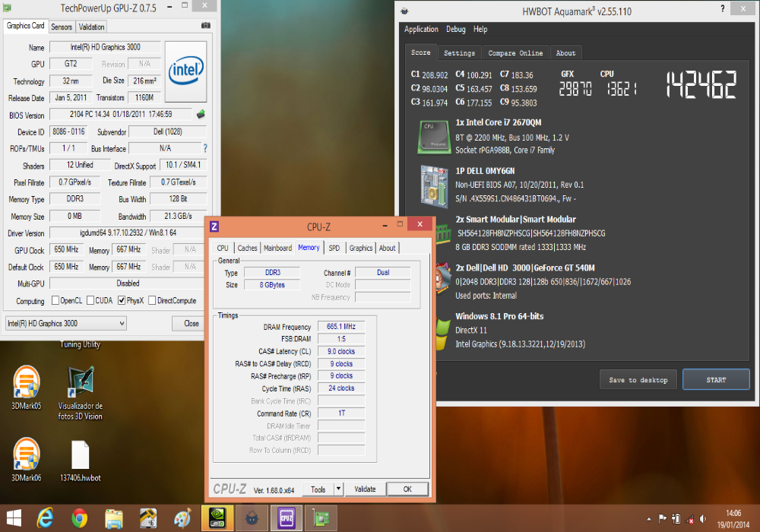Click Aquamark help question mark in title bar

722,8
